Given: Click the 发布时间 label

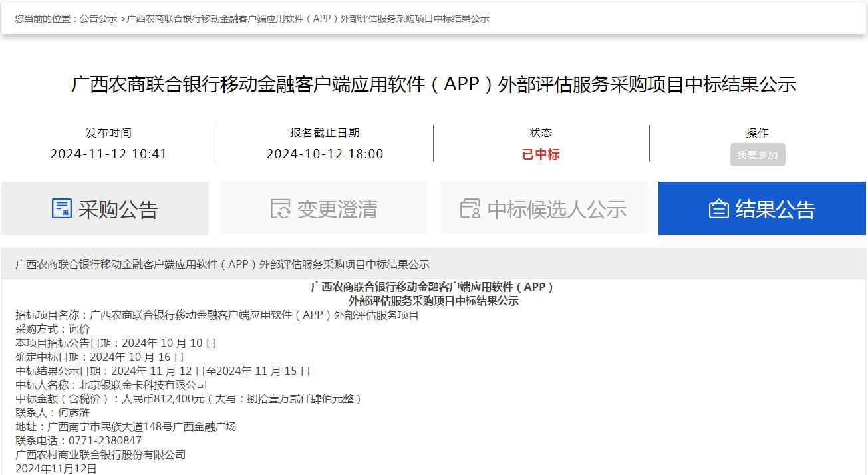Looking at the screenshot, I should 108,133.
